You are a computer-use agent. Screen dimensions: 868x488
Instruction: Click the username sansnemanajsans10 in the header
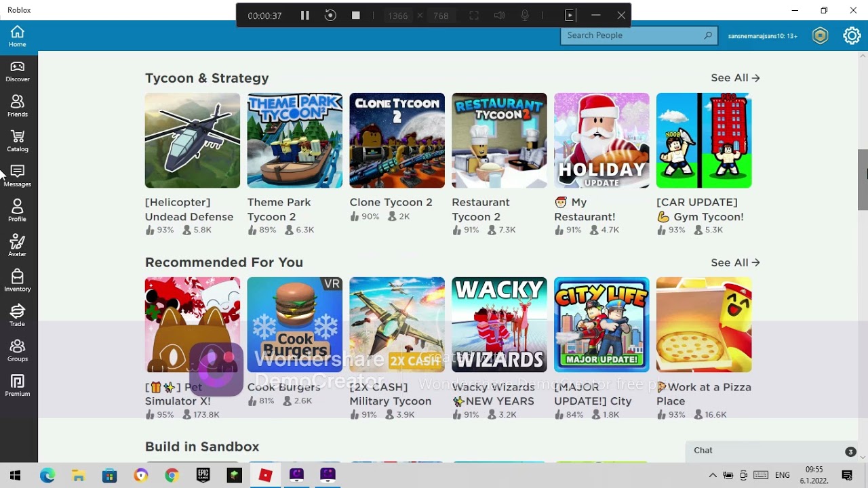point(762,36)
